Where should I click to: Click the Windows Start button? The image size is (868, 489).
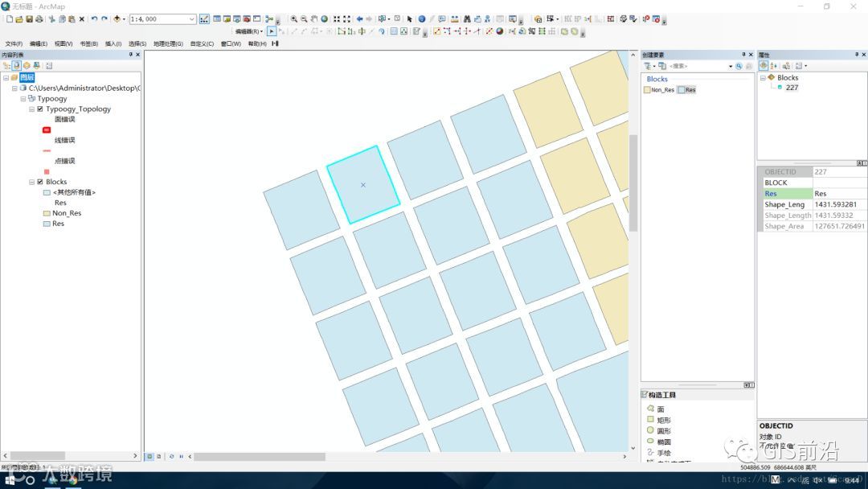tap(10, 480)
